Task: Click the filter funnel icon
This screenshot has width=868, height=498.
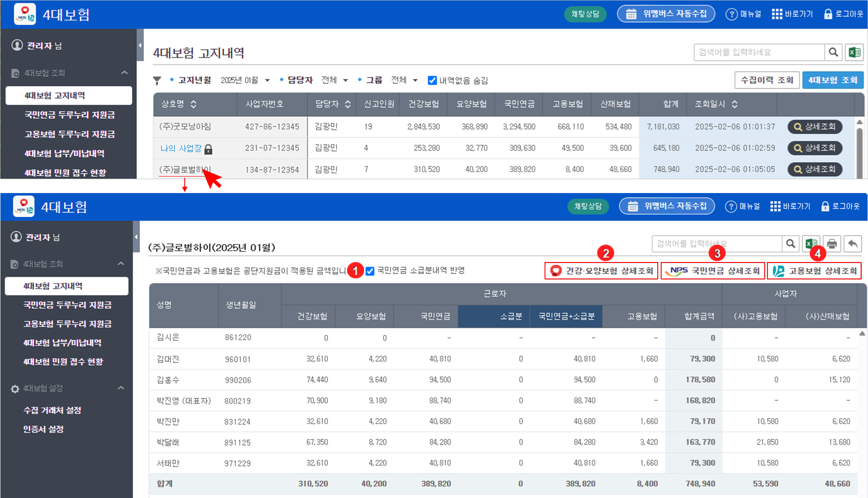Action: (x=157, y=80)
